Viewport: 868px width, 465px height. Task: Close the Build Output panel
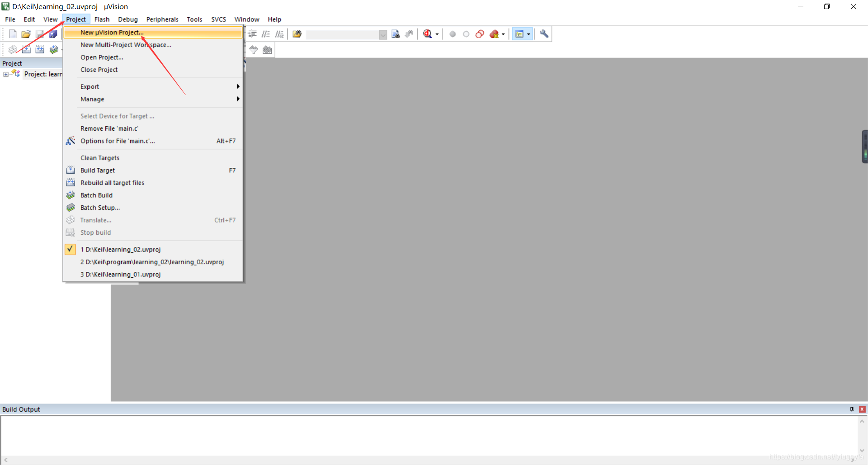coord(862,409)
